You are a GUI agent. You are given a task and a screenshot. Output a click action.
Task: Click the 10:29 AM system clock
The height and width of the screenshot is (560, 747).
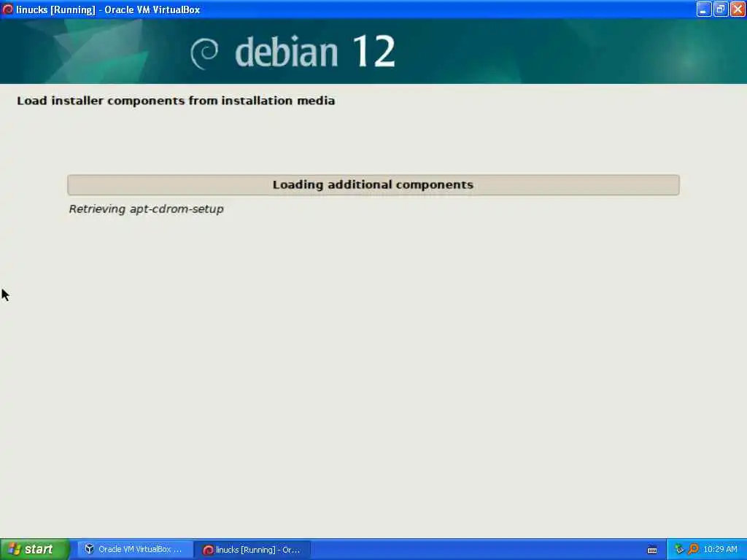tap(720, 550)
